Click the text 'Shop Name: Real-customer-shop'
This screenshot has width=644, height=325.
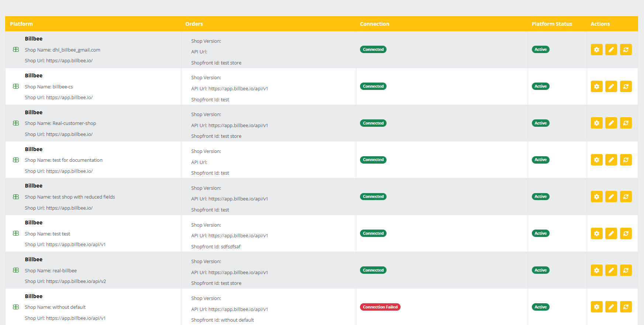pos(60,123)
